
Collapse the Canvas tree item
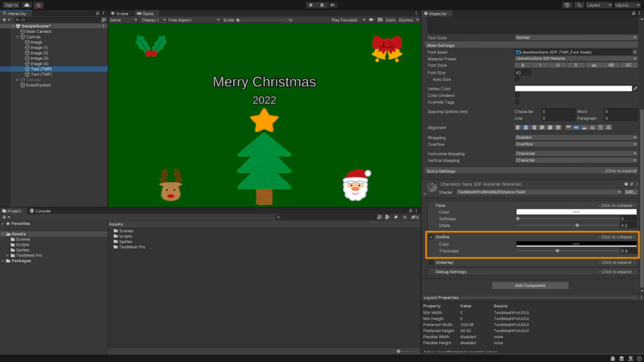[x=18, y=37]
